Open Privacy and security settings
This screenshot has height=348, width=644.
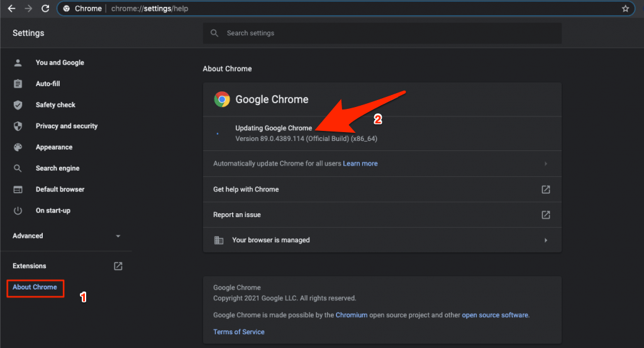click(x=67, y=126)
